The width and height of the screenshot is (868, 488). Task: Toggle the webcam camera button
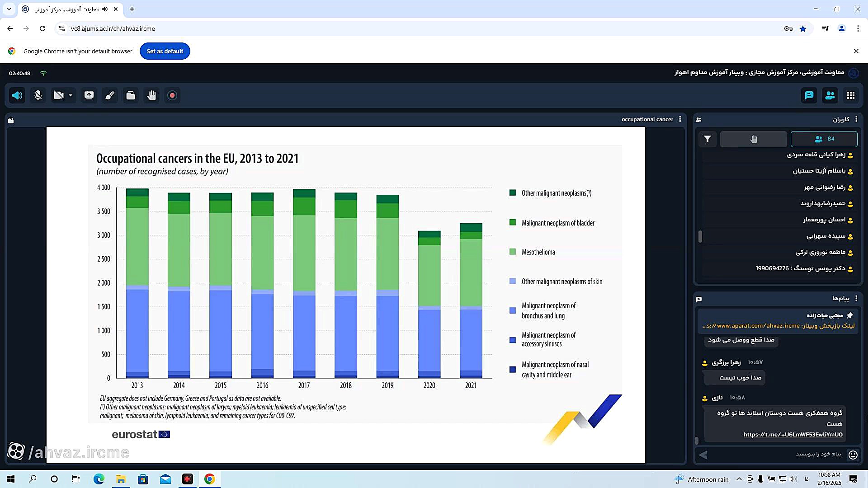pyautogui.click(x=58, y=95)
